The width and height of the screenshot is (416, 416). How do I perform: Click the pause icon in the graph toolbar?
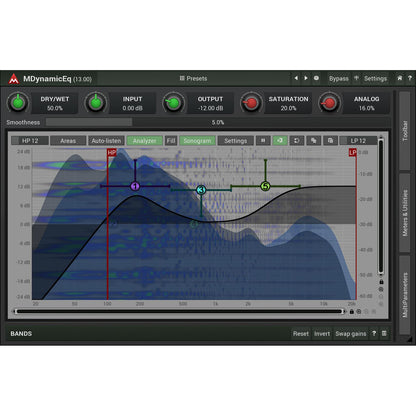click(x=263, y=141)
